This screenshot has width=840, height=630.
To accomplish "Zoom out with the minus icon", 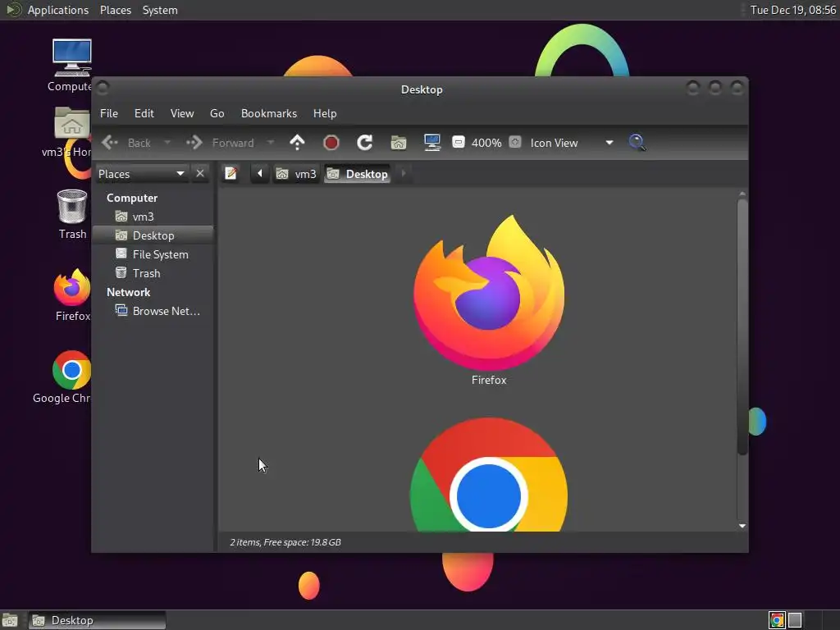I will pyautogui.click(x=459, y=143).
